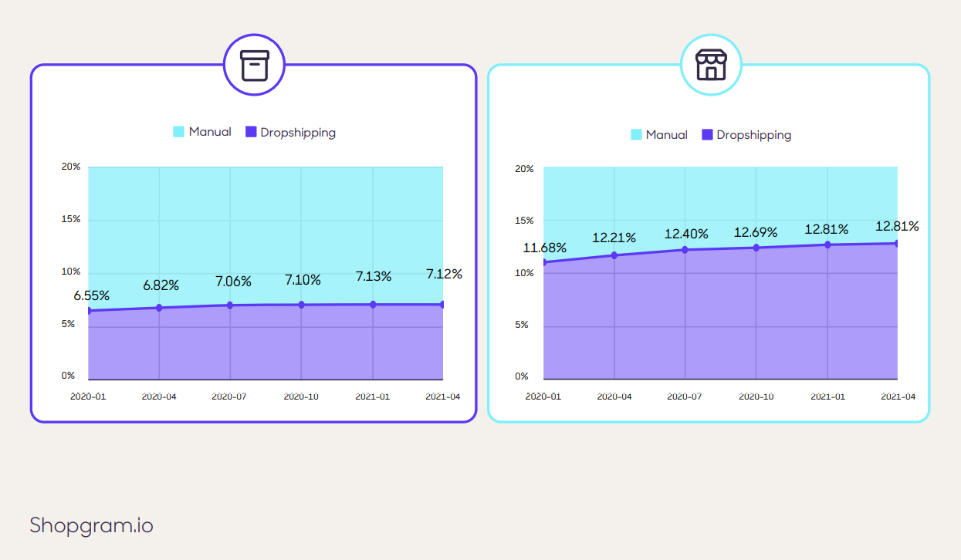This screenshot has width=961, height=560.
Task: Click the cyan Manual color swatch on left chart
Action: (181, 132)
